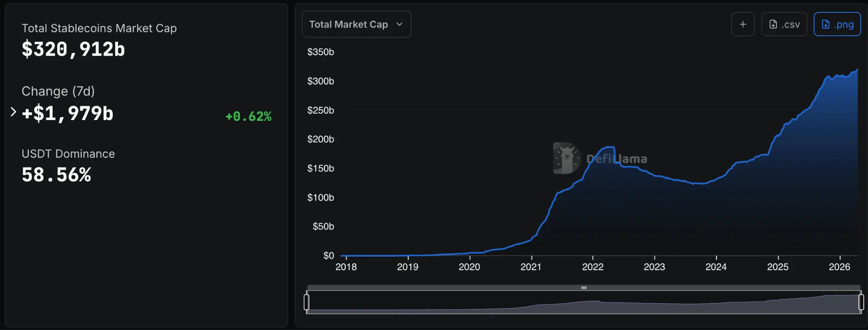
Task: Click the plus icon above the chart
Action: point(743,24)
